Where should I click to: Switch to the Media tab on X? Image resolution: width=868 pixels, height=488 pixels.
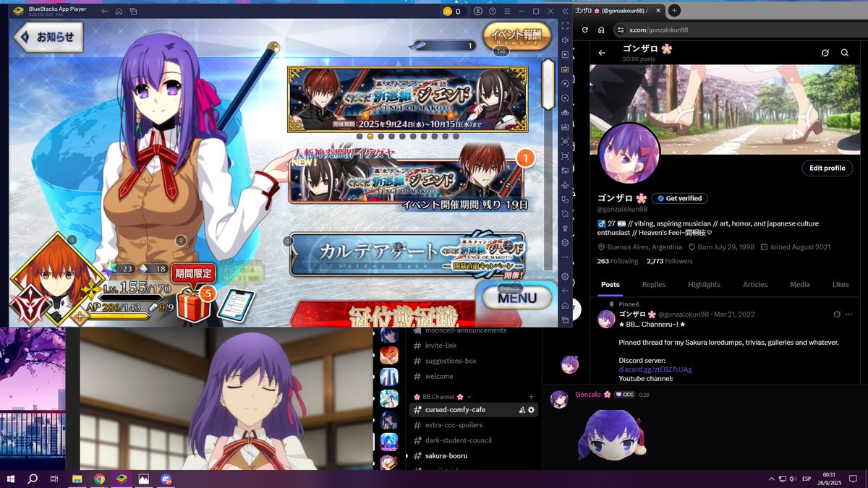click(800, 284)
